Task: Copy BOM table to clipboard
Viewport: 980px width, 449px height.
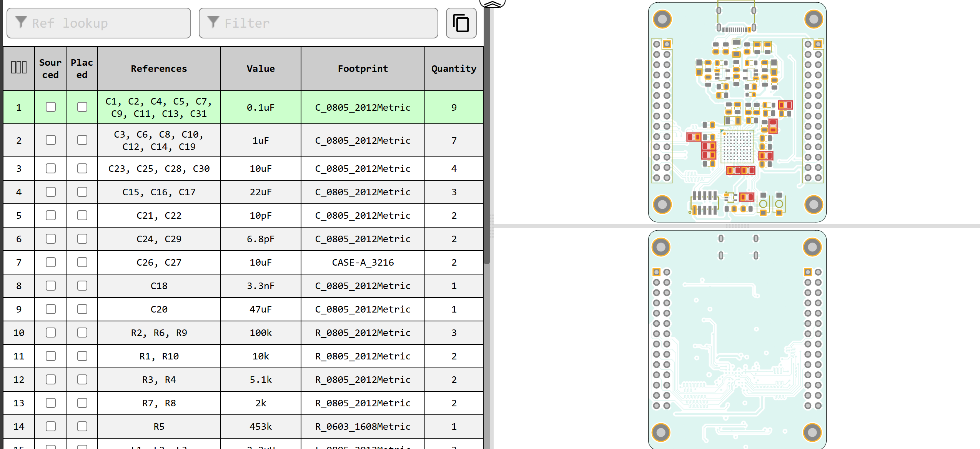Action: click(x=461, y=23)
